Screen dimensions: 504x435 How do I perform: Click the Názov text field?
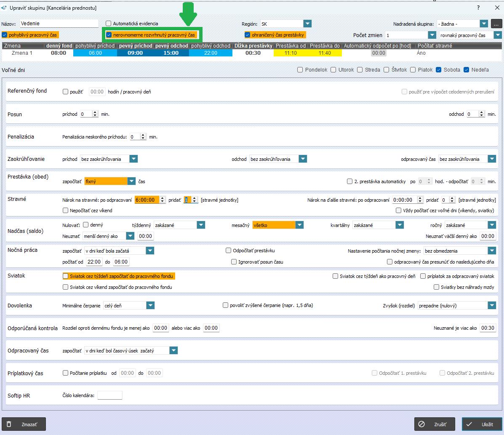click(x=58, y=24)
